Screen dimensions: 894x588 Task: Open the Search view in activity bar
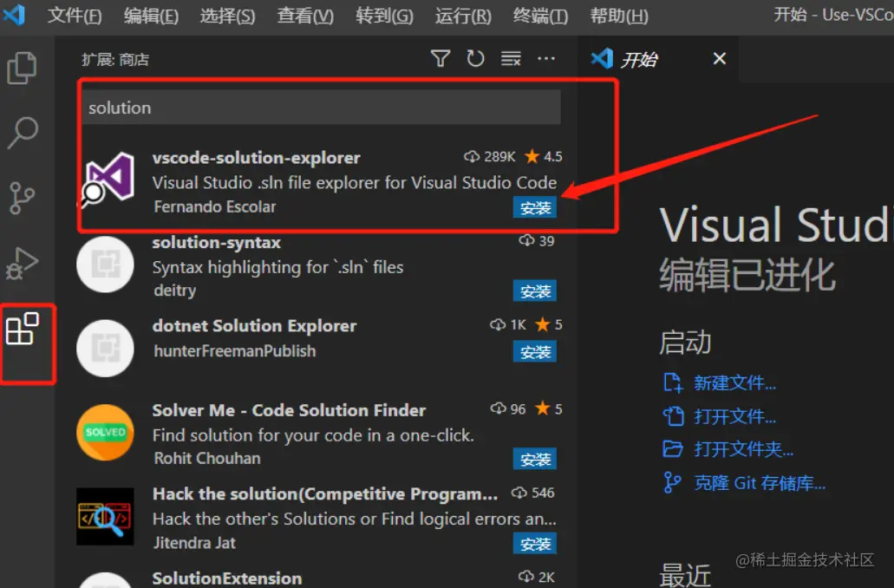click(23, 133)
